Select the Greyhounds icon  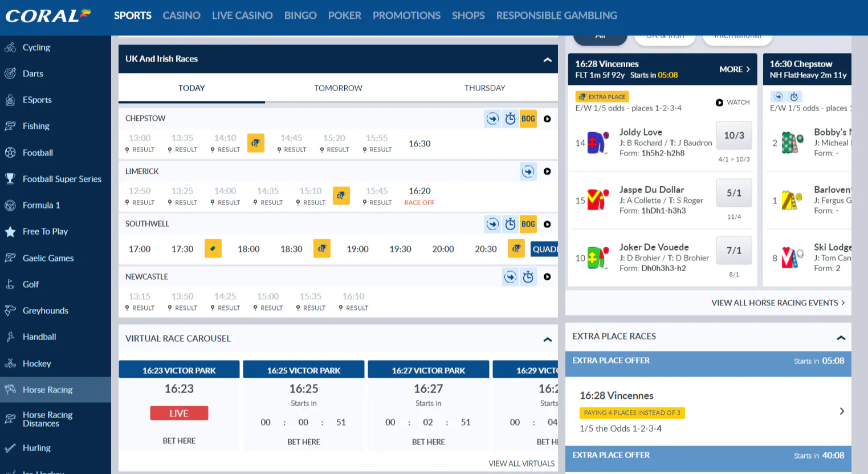(10, 310)
